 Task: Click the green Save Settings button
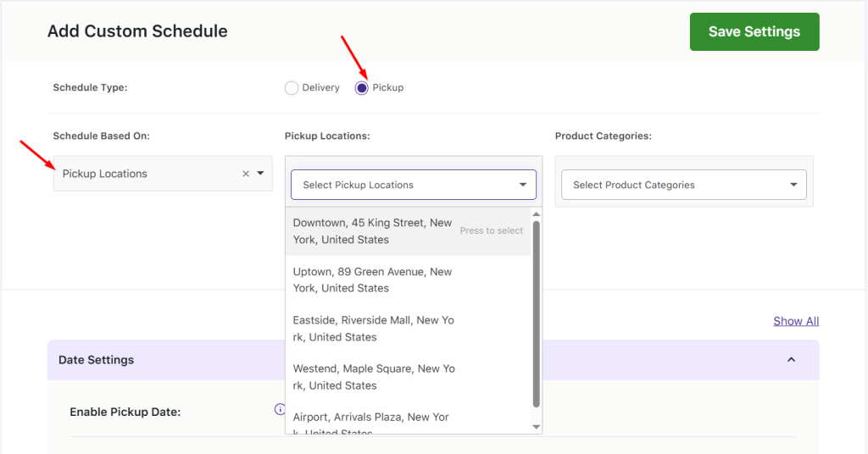(x=754, y=31)
